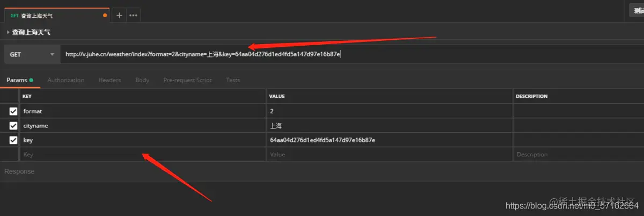Open the Pre-request Script tab
Image resolution: width=644 pixels, height=216 pixels.
coord(187,80)
